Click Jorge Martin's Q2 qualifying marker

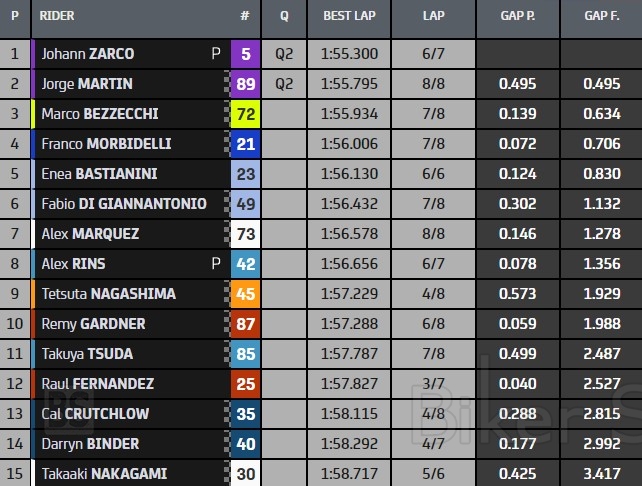284,85
